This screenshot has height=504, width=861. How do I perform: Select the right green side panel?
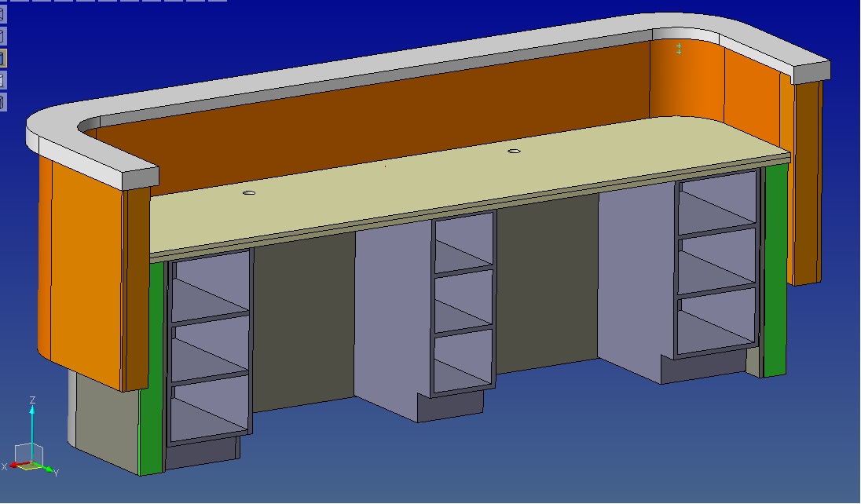pyautogui.click(x=775, y=270)
